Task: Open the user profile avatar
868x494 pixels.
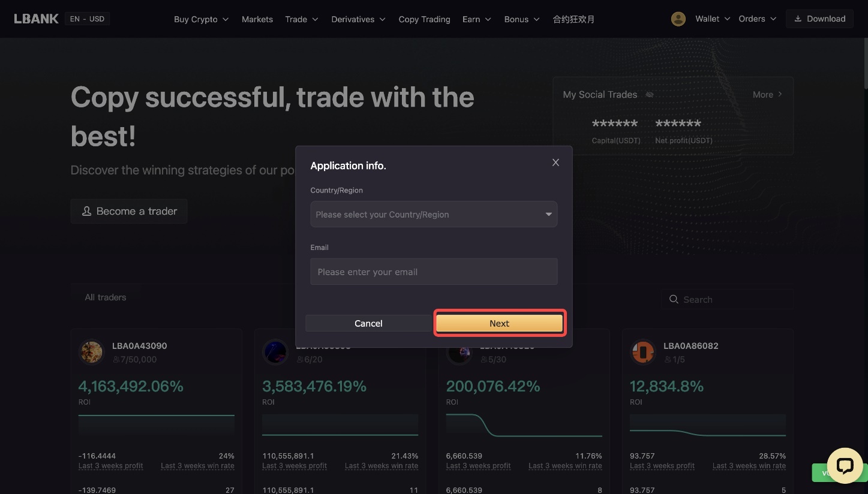Action: (x=678, y=19)
